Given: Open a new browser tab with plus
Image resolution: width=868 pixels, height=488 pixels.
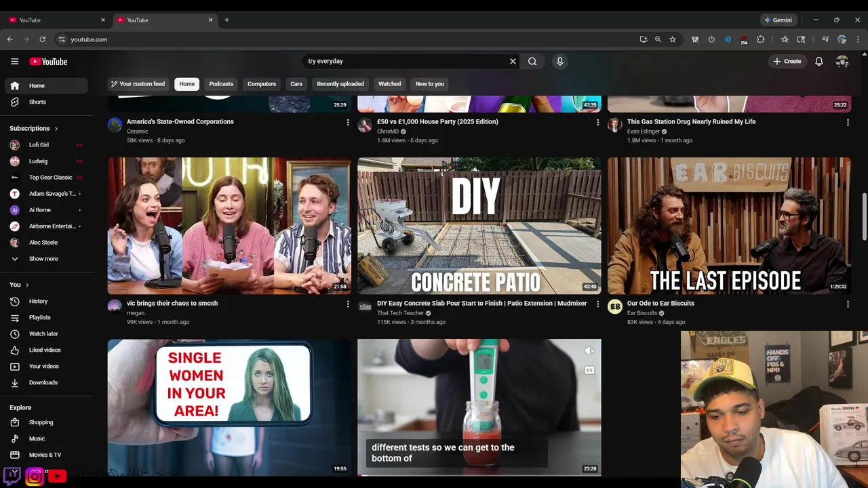Looking at the screenshot, I should [x=226, y=20].
